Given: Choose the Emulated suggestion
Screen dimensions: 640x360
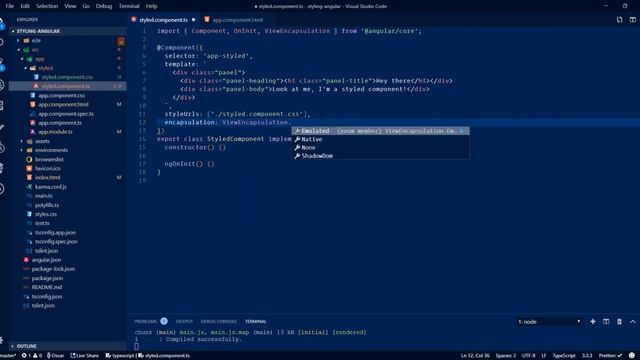Looking at the screenshot, I should [380, 131].
